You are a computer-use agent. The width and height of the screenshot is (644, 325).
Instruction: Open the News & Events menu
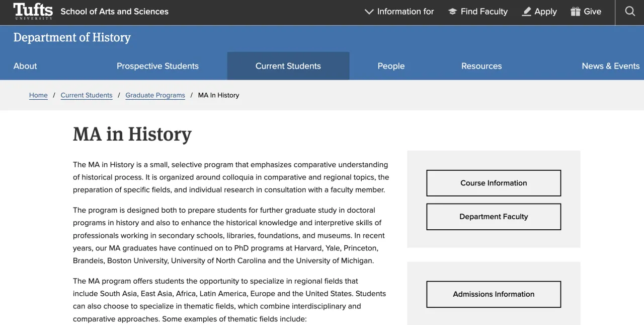pyautogui.click(x=610, y=66)
